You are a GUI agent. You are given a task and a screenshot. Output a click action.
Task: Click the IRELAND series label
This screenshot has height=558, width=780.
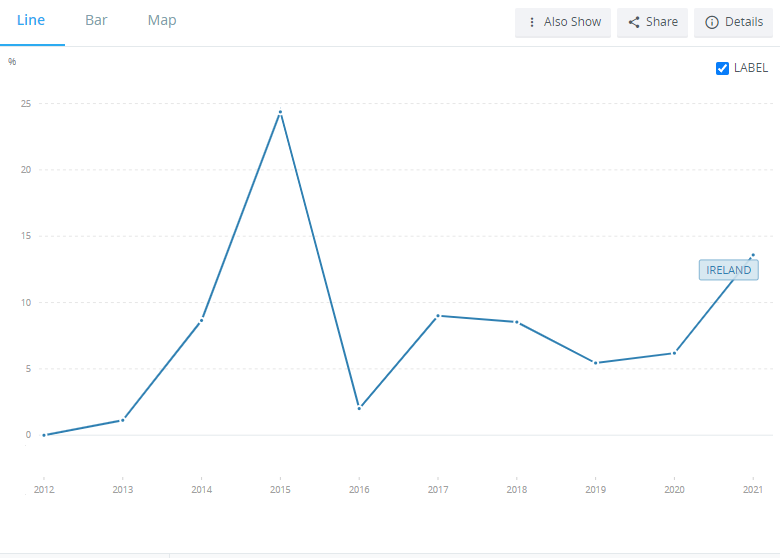coord(728,270)
